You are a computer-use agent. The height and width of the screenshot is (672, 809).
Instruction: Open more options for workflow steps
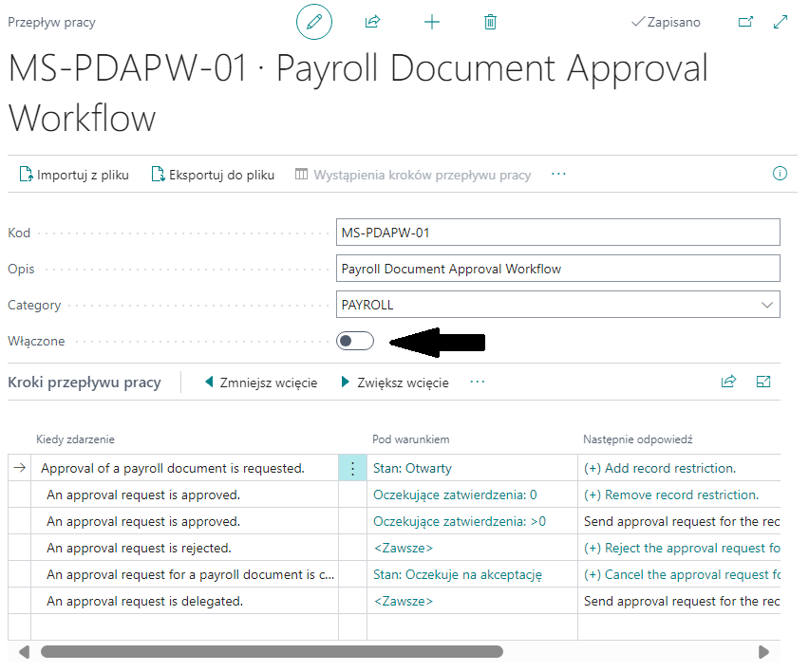coord(478,383)
